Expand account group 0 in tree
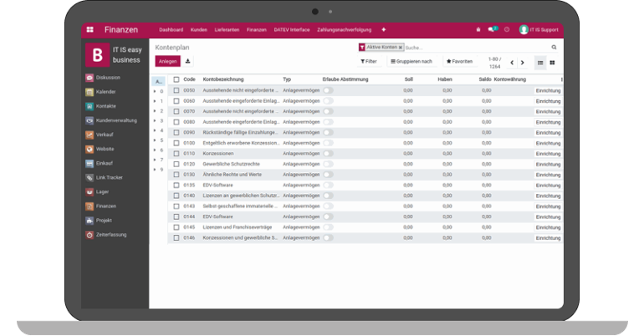Image resolution: width=644 pixels, height=336 pixels. pyautogui.click(x=154, y=91)
